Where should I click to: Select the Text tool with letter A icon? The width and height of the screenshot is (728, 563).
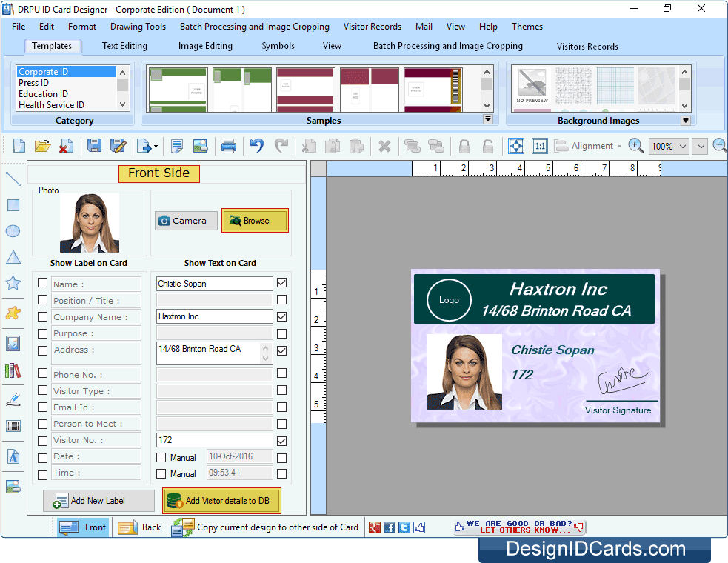tap(13, 456)
